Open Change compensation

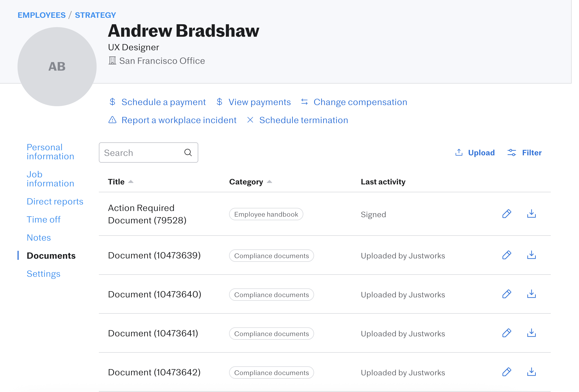[x=360, y=102]
